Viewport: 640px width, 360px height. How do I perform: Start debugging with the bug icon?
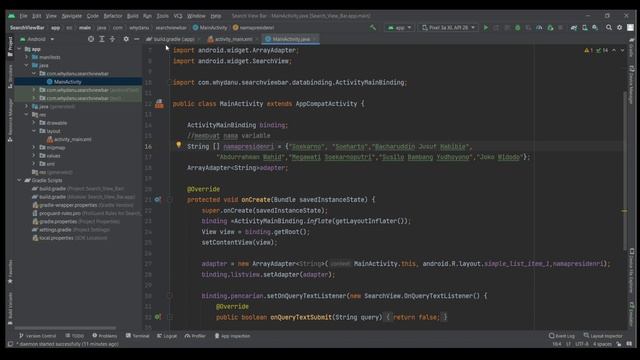pyautogui.click(x=518, y=27)
